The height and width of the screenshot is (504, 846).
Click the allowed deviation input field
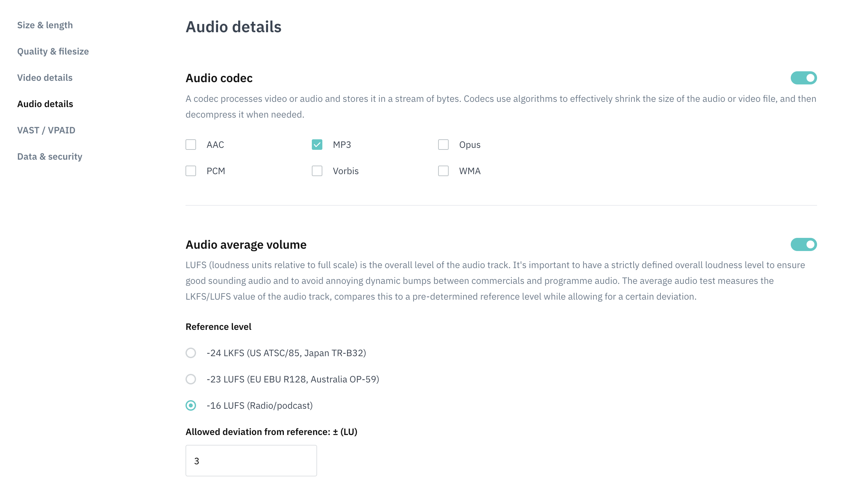point(251,461)
